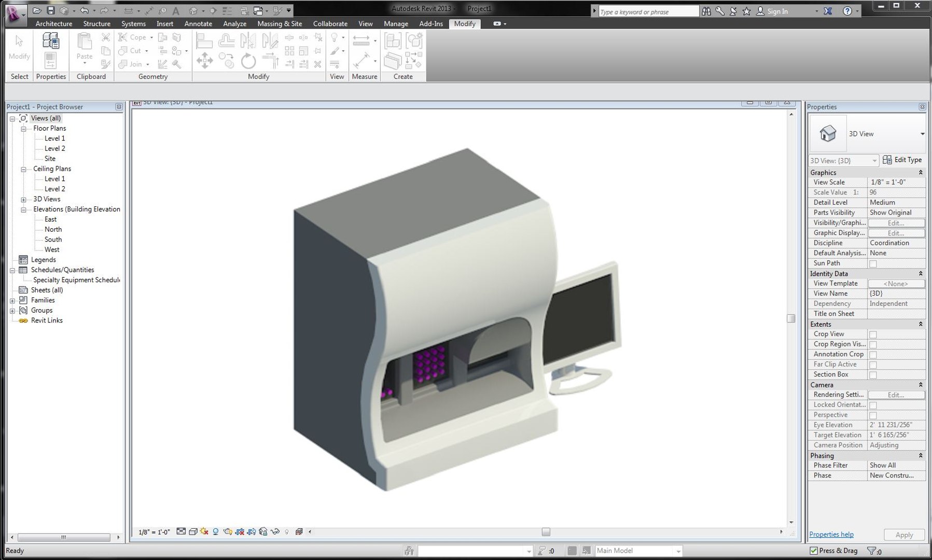Select the Trim/Extend to Corner tool
Image resolution: width=932 pixels, height=560 pixels.
tap(270, 61)
